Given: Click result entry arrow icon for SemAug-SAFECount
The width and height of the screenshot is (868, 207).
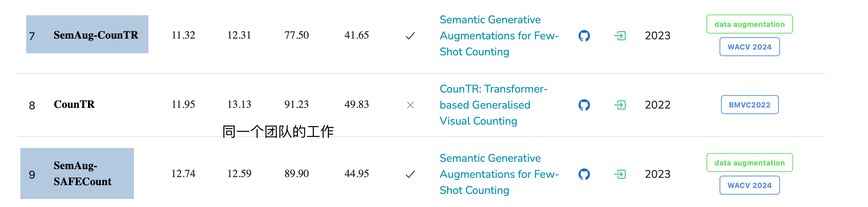Looking at the screenshot, I should point(620,174).
